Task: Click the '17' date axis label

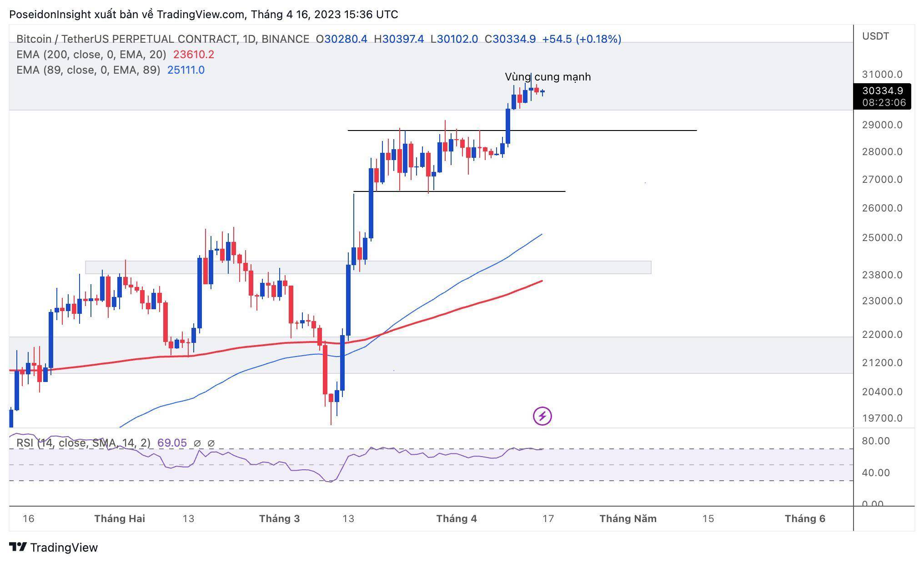Action: 548,518
